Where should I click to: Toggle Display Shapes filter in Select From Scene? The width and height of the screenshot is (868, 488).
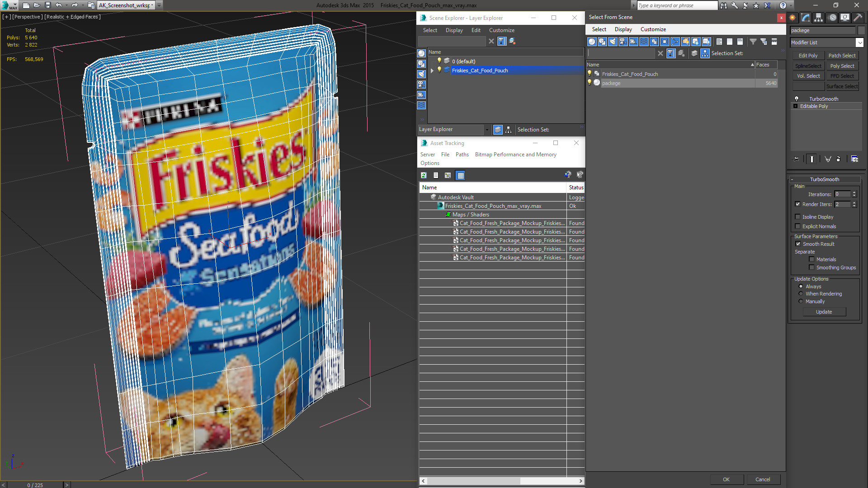coord(602,42)
